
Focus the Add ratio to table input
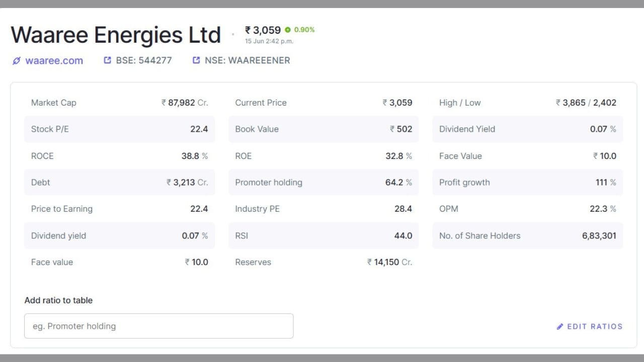pyautogui.click(x=159, y=326)
